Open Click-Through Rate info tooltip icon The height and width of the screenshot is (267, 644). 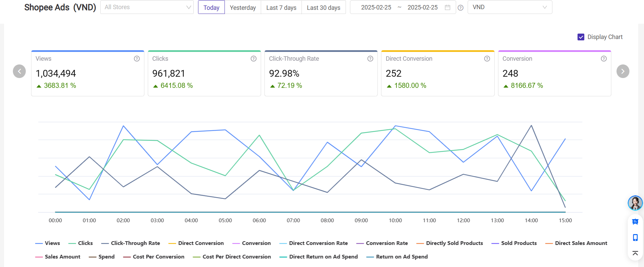pos(370,59)
